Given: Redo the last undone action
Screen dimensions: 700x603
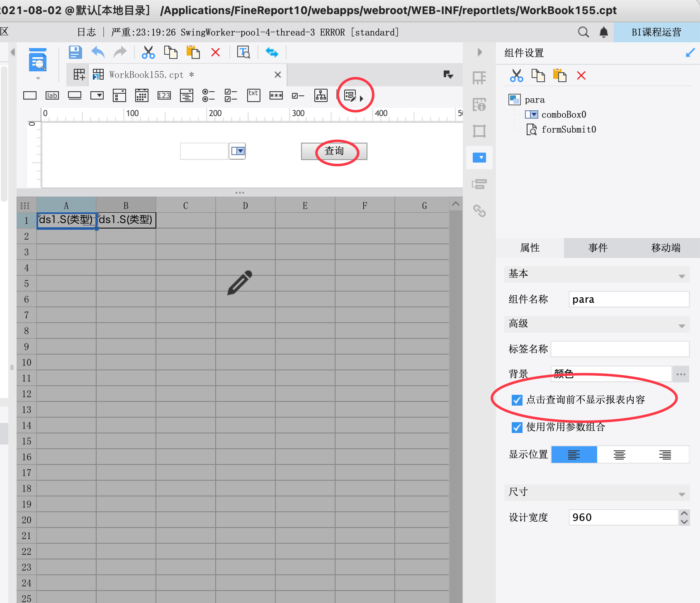Looking at the screenshot, I should click(x=120, y=52).
